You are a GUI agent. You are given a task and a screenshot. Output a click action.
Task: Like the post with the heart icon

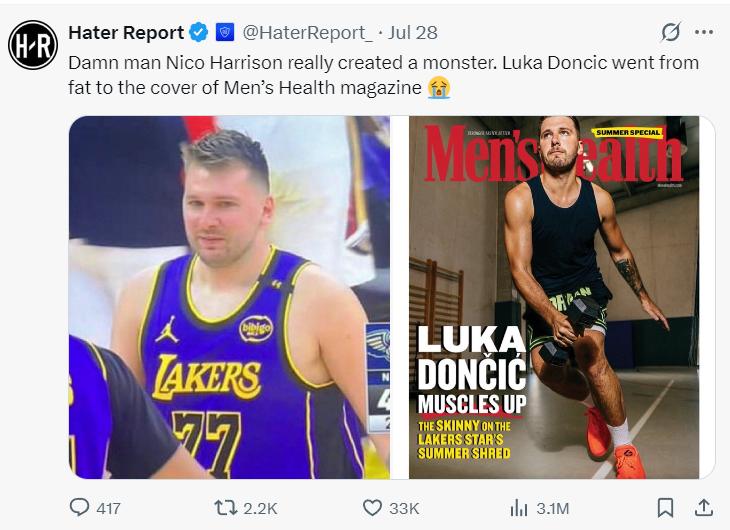[x=372, y=508]
